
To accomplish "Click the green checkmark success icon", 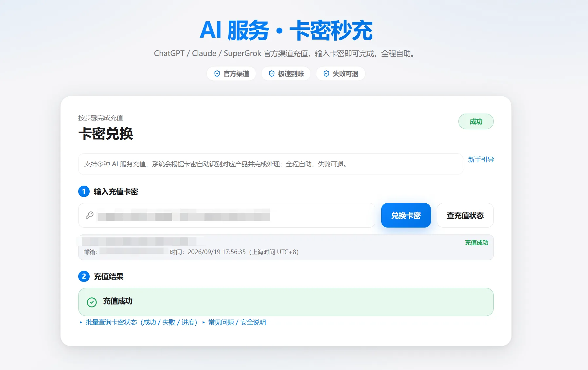I will (92, 302).
